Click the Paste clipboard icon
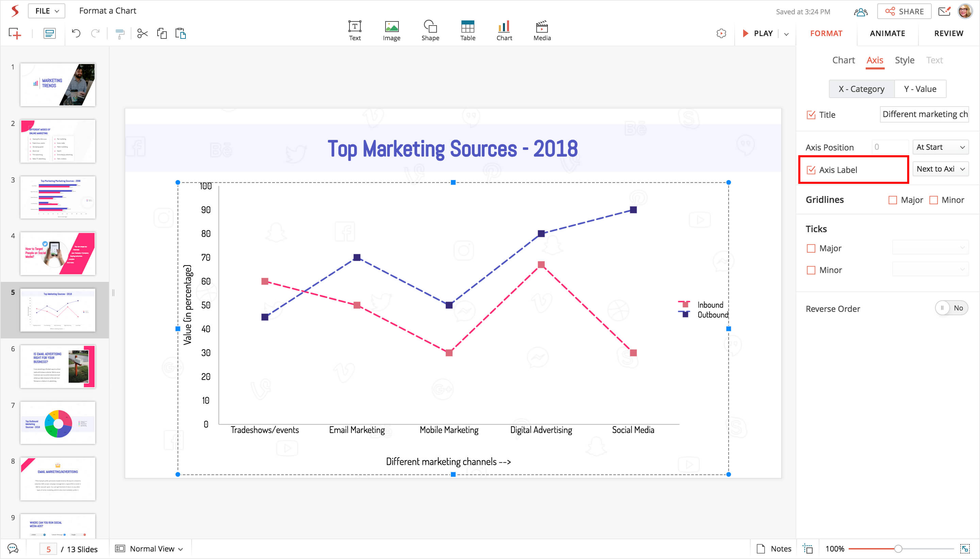Image resolution: width=980 pixels, height=559 pixels. point(180,33)
